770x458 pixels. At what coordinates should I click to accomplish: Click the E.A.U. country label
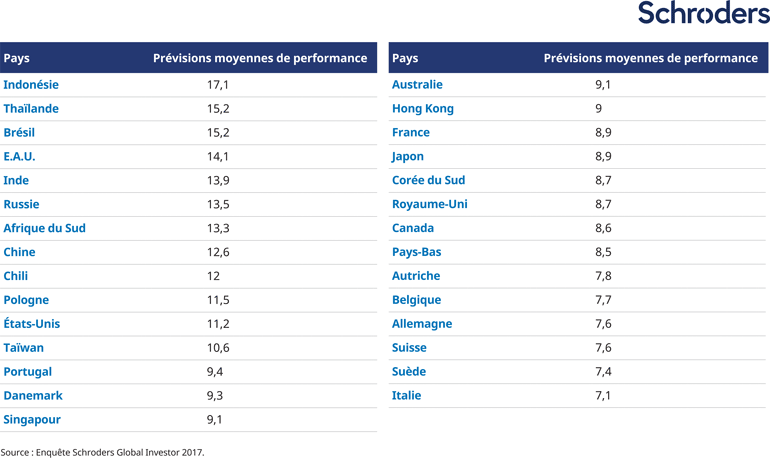pyautogui.click(x=19, y=157)
